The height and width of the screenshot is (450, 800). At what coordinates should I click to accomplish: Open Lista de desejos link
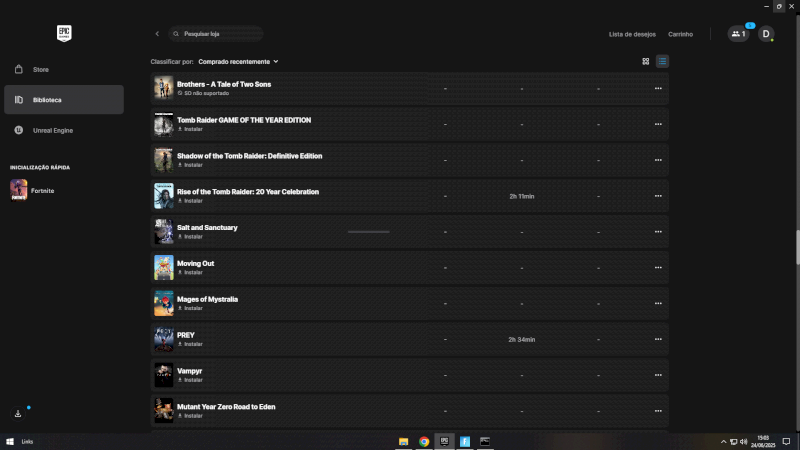pos(632,34)
